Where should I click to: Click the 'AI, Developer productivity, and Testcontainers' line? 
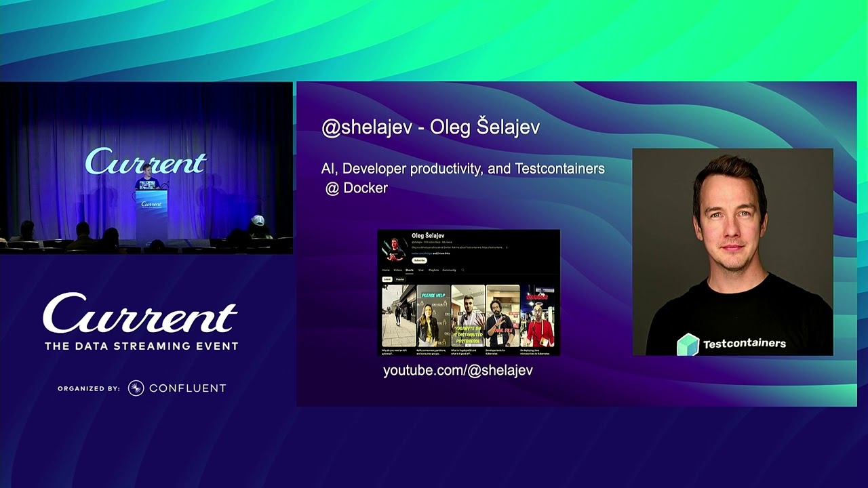coord(463,169)
